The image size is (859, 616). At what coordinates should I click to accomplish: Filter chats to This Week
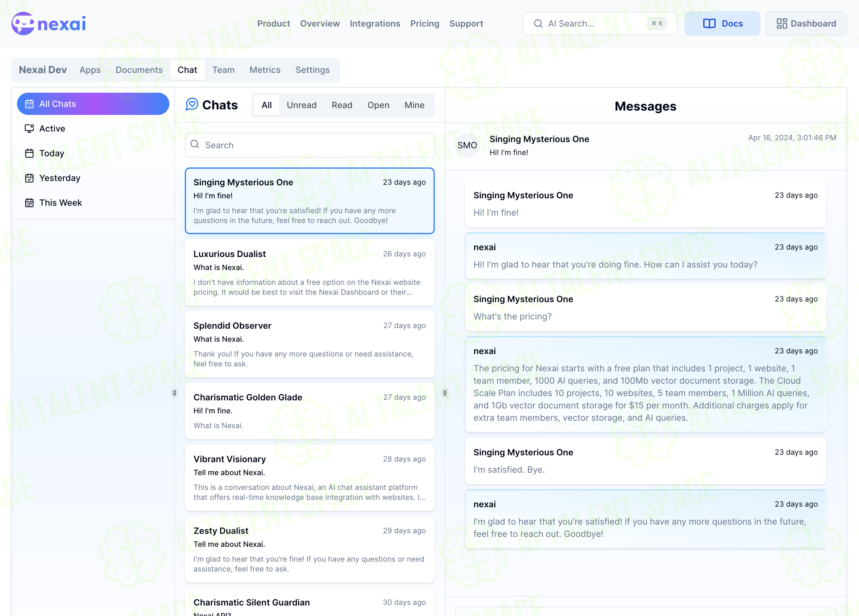[x=93, y=203]
